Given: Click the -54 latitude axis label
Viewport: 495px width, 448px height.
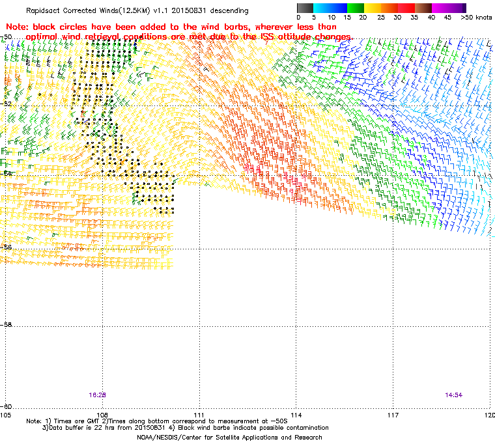Looking at the screenshot, I should pyautogui.click(x=6, y=174).
